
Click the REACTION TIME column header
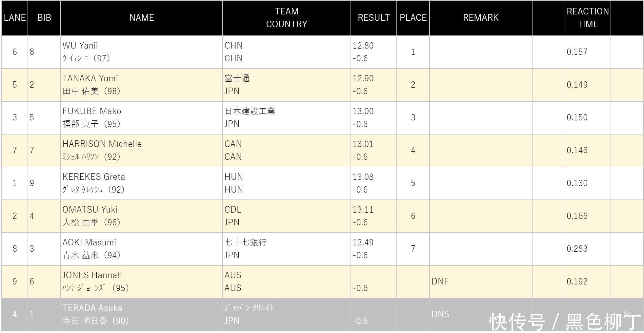[x=588, y=18]
